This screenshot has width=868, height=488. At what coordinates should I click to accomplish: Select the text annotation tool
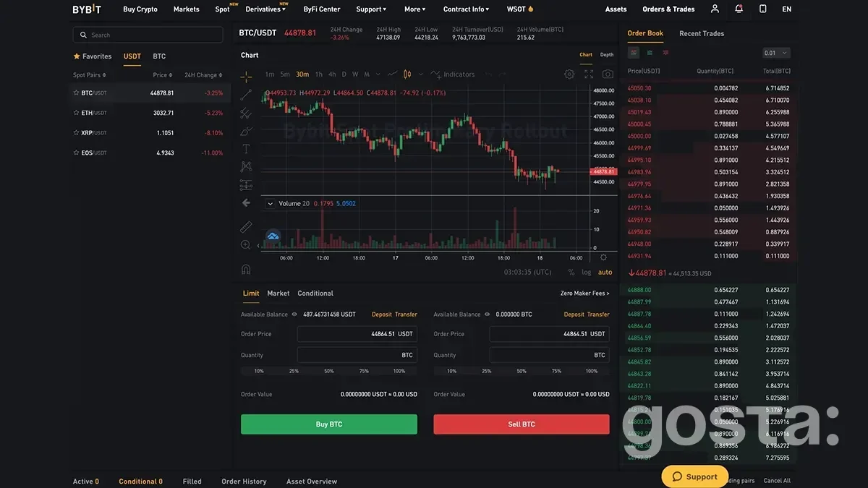click(246, 149)
